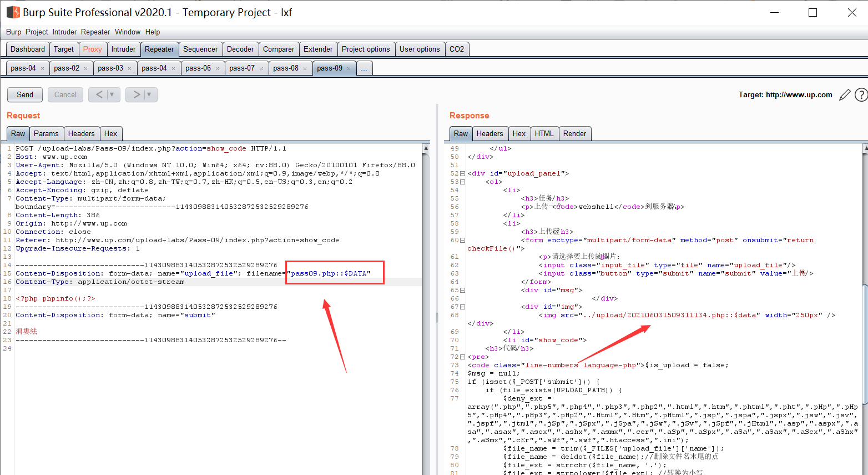The width and height of the screenshot is (868, 475).
Task: Click the Cancel button
Action: (x=65, y=94)
